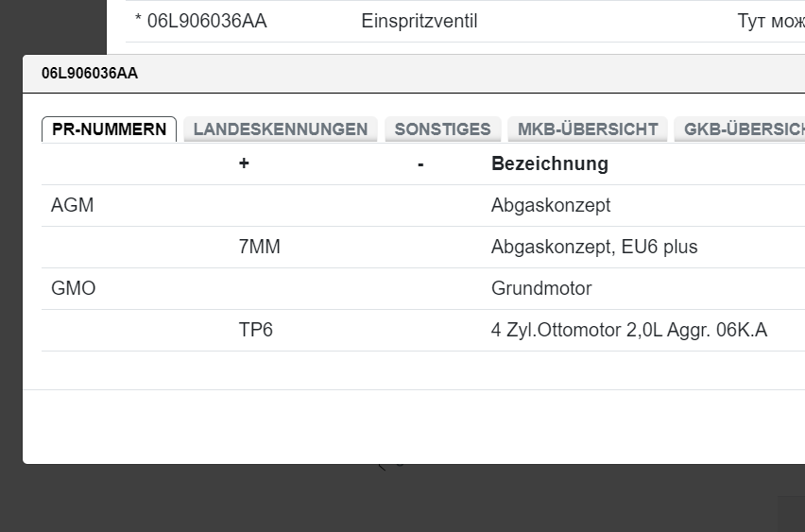The height and width of the screenshot is (532, 805).
Task: Select the Grundmotor description row
Action: (541, 288)
